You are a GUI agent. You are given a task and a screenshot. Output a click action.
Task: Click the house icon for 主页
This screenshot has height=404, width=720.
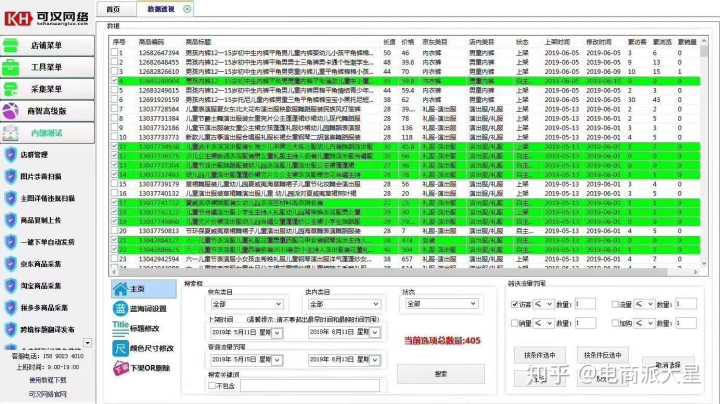120,289
